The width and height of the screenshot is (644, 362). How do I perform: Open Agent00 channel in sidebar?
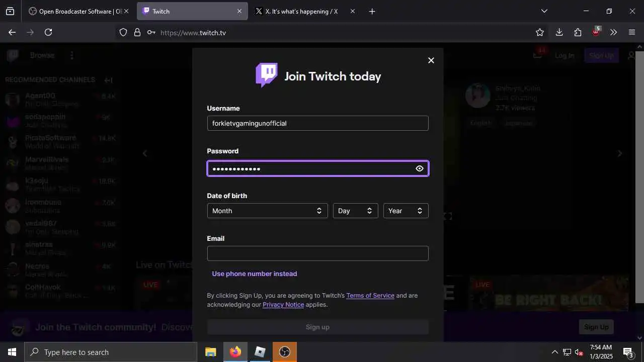(x=60, y=100)
